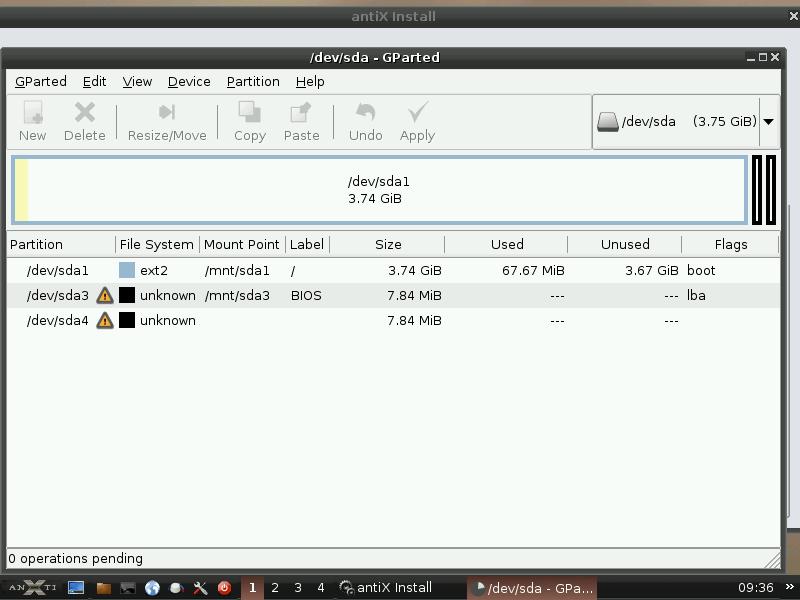Open the Help menu
Viewport: 800px width, 600px height.
[310, 82]
